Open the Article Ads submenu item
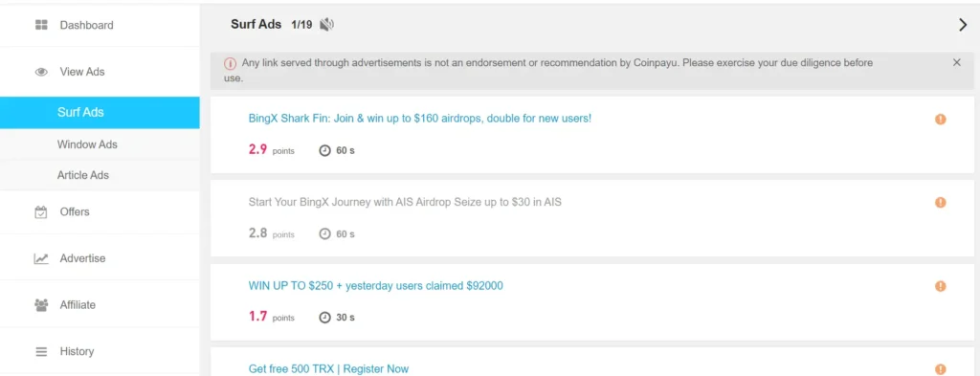The height and width of the screenshot is (376, 980). click(83, 175)
